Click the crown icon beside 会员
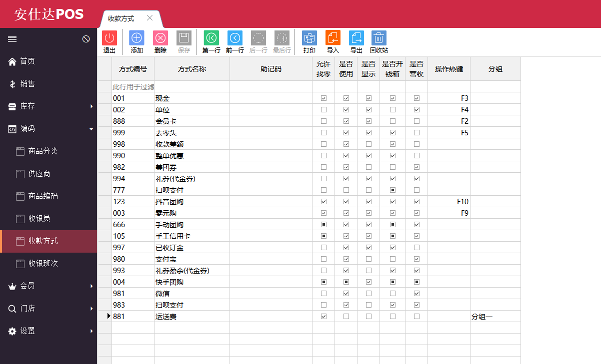Image resolution: width=601 pixels, height=364 pixels. point(12,286)
